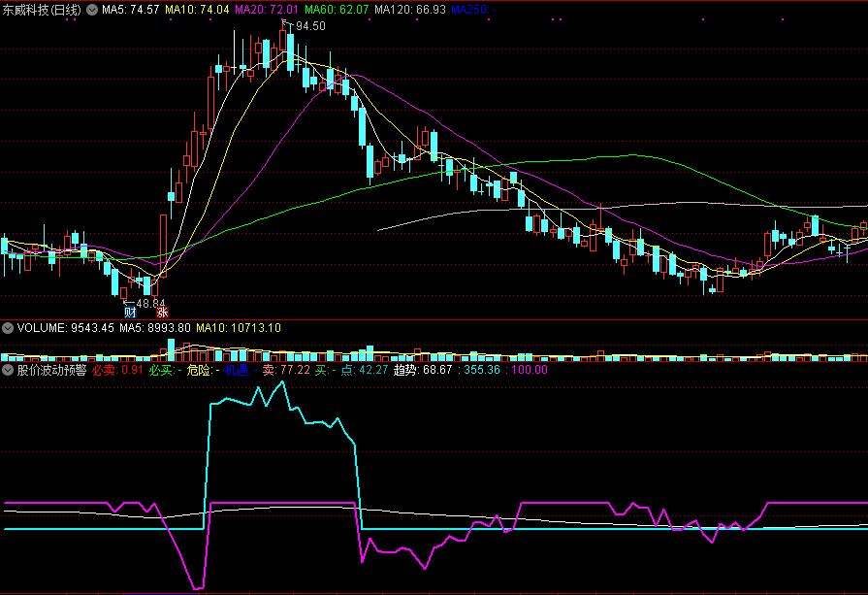Image resolution: width=868 pixels, height=595 pixels.
Task: Click the MA60: 62.07 label
Action: pos(337,10)
